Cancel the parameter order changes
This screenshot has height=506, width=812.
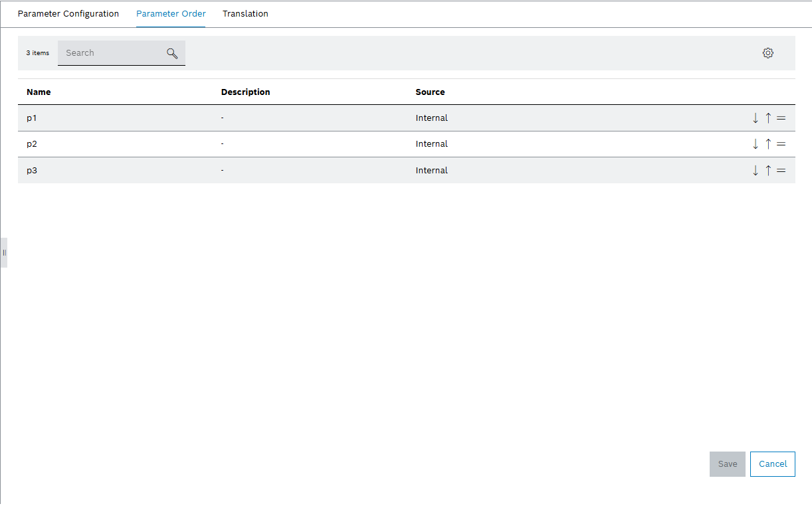772,464
